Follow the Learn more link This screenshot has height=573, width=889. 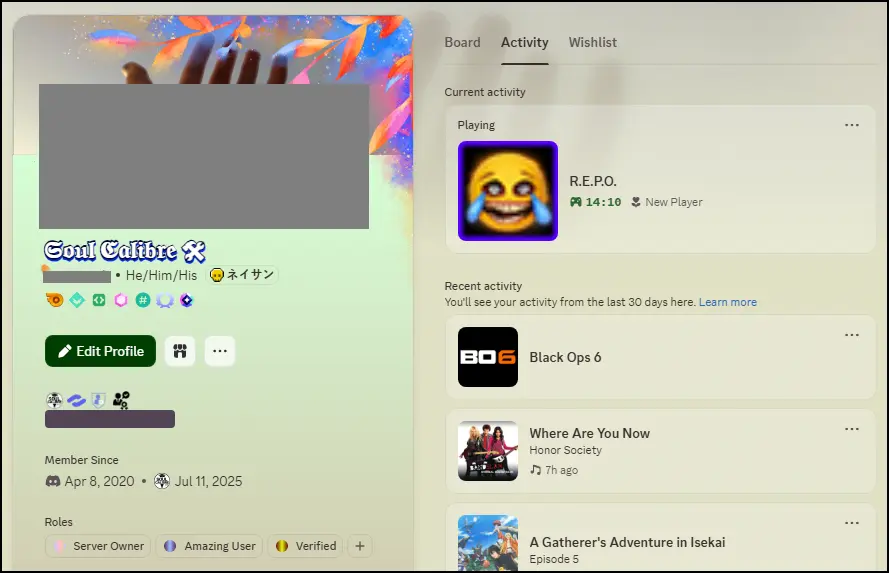click(x=727, y=302)
